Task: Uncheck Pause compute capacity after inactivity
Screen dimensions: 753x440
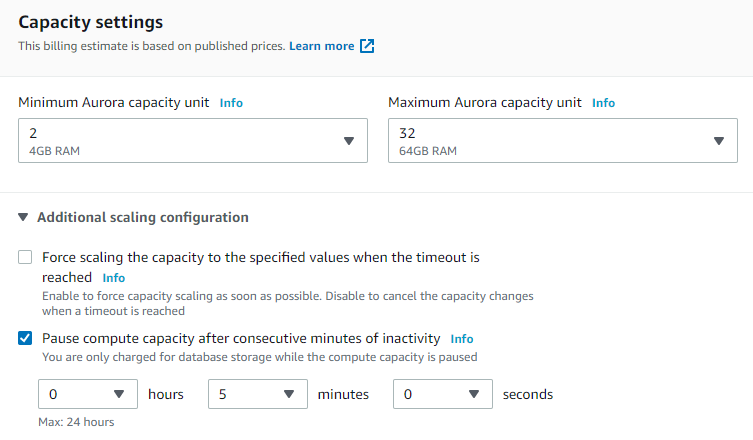Action: [x=25, y=338]
